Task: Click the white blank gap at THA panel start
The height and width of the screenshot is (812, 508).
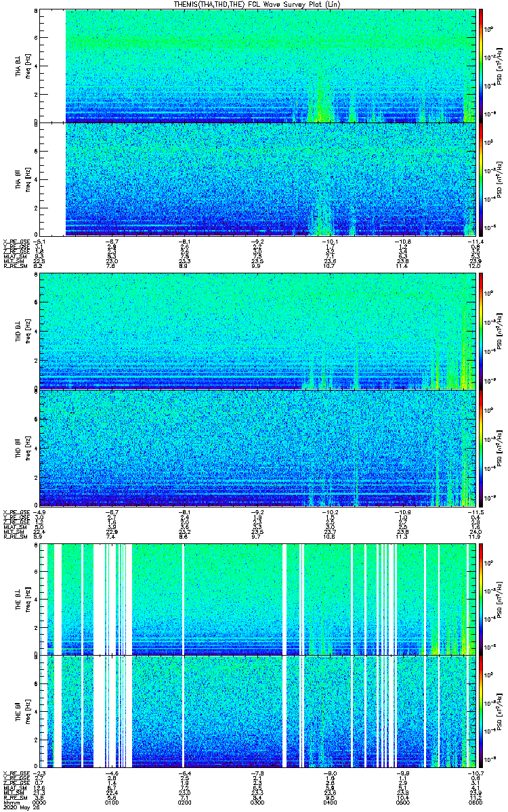Action: point(53,122)
